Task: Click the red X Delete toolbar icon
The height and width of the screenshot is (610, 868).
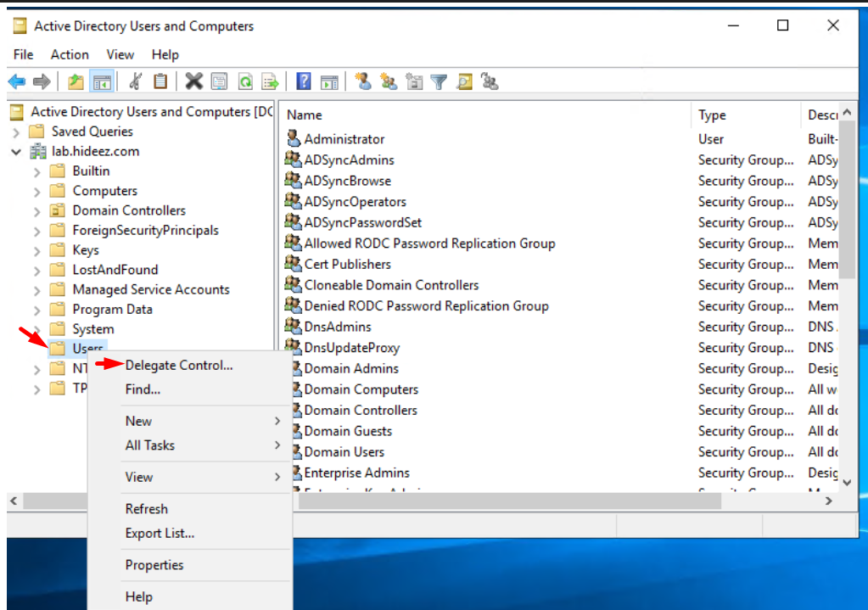Action: (194, 81)
